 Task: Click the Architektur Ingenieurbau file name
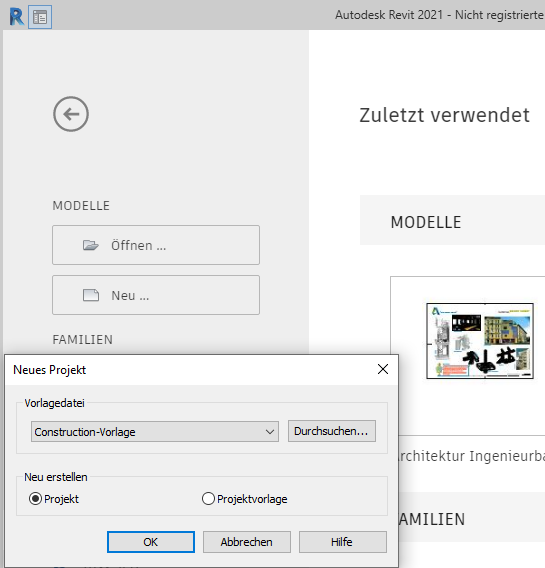coord(471,456)
